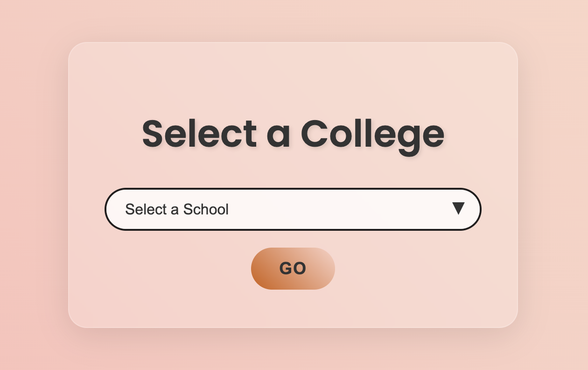Viewport: 588px width, 370px height.
Task: Show school options via the caret icon
Action: coord(458,208)
